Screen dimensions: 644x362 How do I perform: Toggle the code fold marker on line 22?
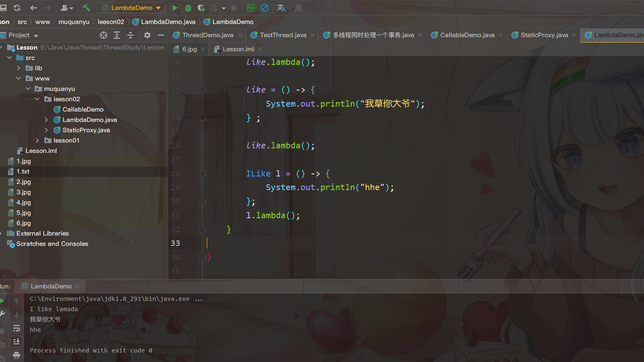203,90
